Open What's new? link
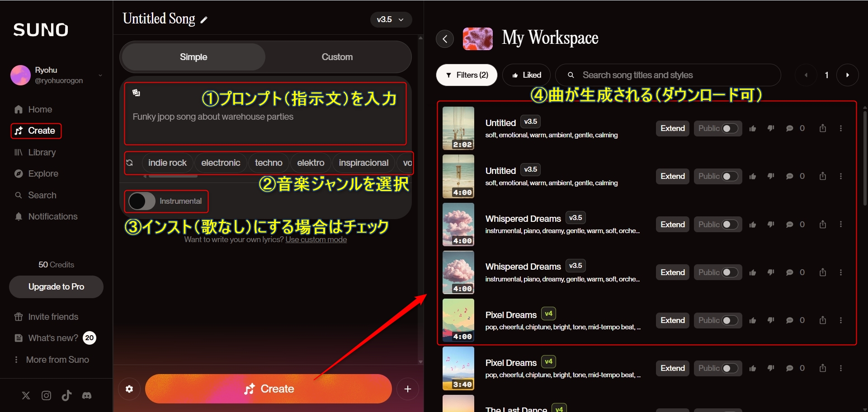Viewport: 868px width, 412px height. pyautogui.click(x=54, y=338)
